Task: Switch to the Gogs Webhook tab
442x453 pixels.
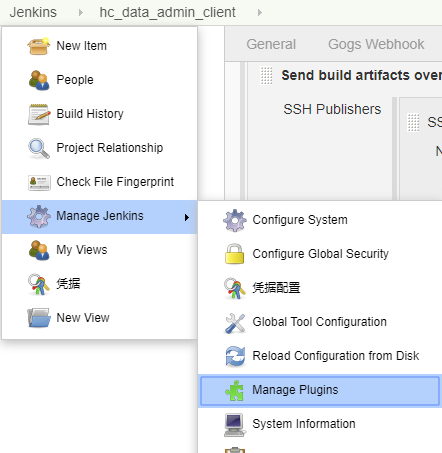Action: pyautogui.click(x=376, y=44)
